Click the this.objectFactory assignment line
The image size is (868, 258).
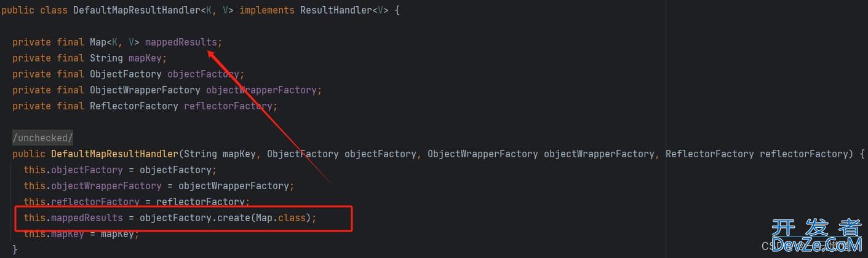point(120,170)
